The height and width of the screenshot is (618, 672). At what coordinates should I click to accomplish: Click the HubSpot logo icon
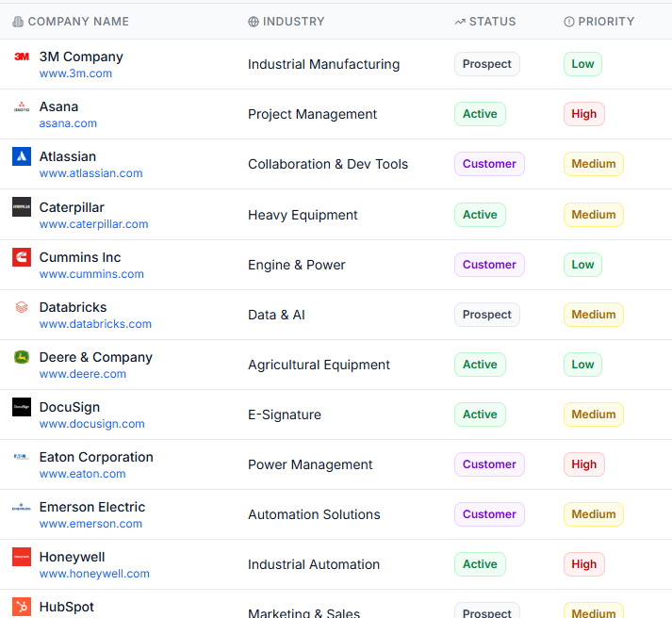point(22,607)
